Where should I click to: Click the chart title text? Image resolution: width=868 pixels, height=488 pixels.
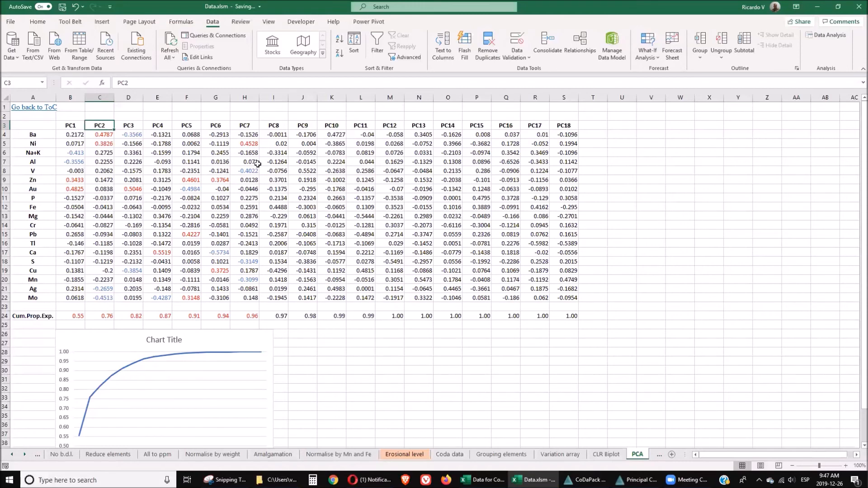pyautogui.click(x=164, y=340)
